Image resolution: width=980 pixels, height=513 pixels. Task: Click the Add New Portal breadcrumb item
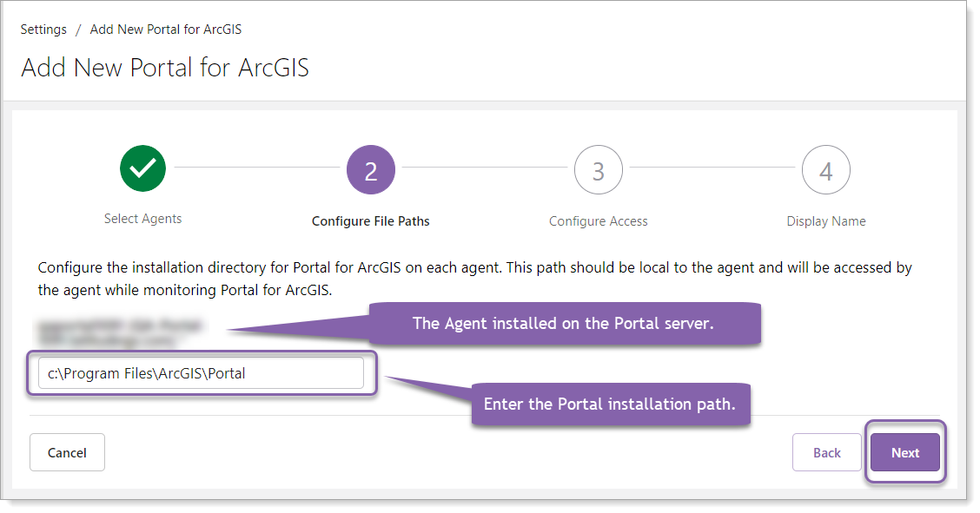tap(166, 30)
